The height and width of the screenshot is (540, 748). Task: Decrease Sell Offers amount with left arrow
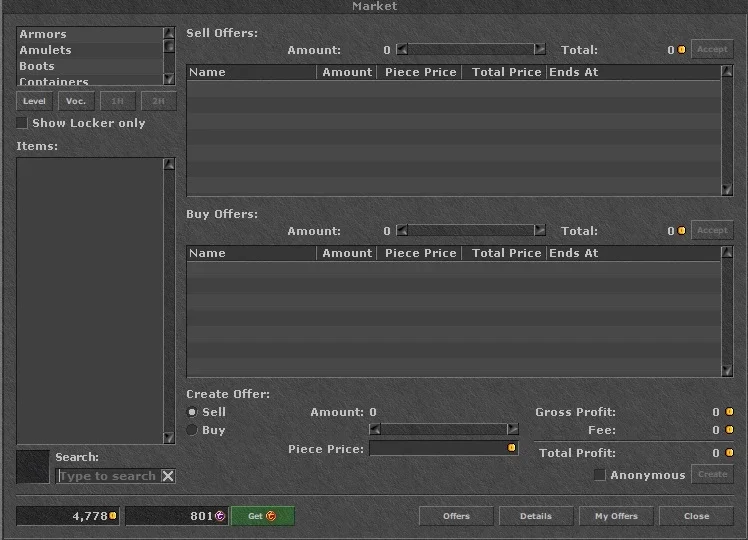click(x=402, y=50)
